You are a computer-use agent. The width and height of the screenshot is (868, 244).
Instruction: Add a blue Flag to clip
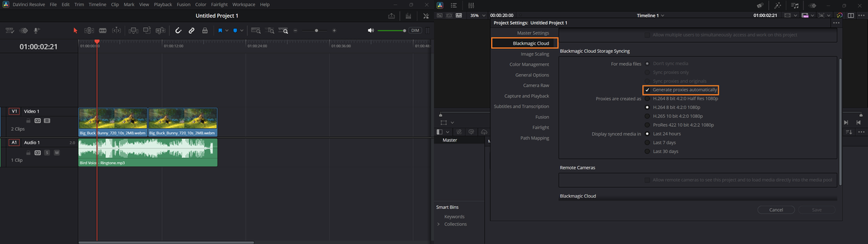[x=220, y=30]
